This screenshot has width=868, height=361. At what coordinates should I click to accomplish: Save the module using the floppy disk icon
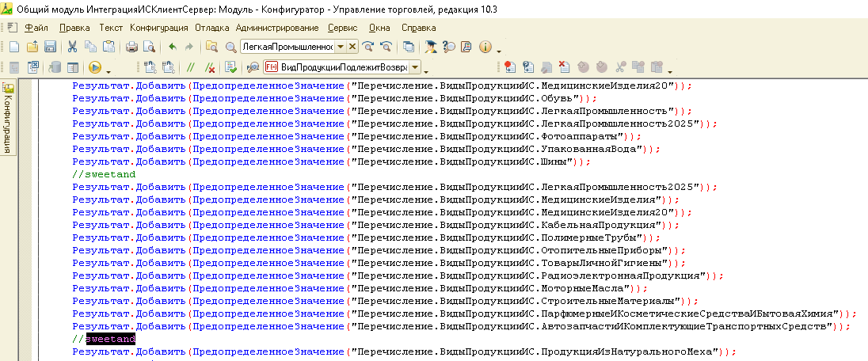pyautogui.click(x=50, y=47)
